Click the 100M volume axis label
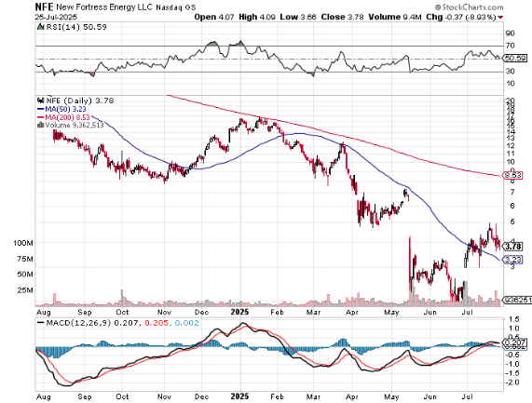The image size is (532, 403). click(x=23, y=243)
